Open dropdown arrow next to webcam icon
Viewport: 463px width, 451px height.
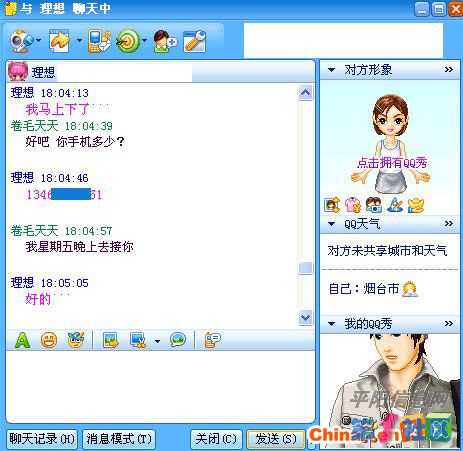[x=38, y=40]
